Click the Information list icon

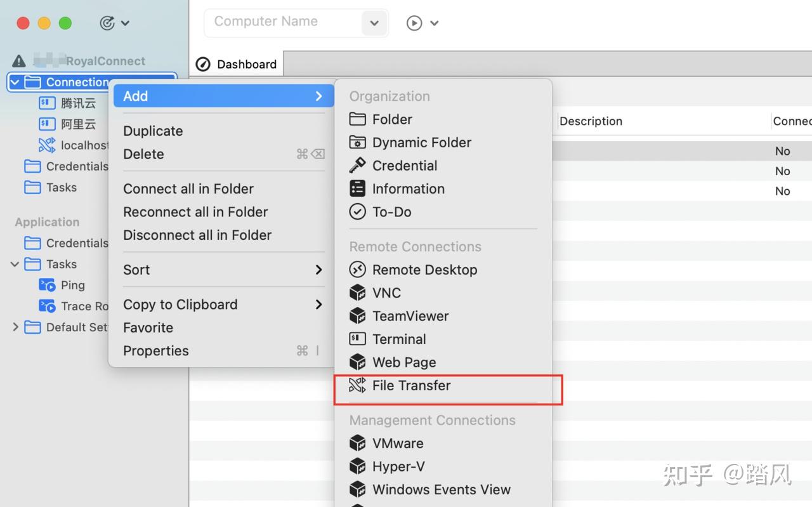point(358,188)
